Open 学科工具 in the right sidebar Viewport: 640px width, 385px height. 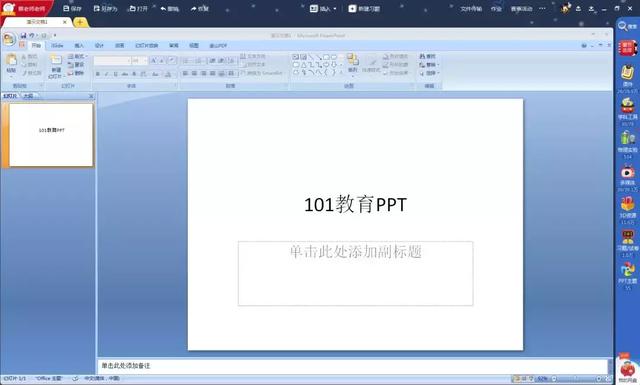pos(628,111)
